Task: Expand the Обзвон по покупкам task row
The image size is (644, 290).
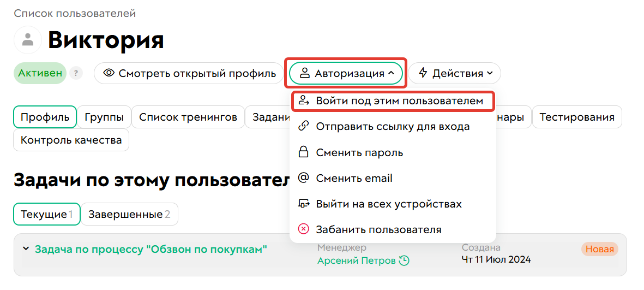Action: (26, 249)
